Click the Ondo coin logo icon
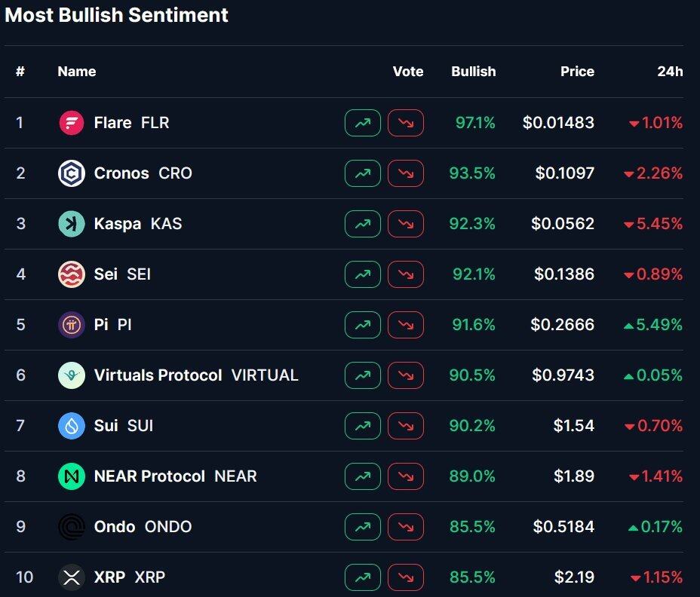The width and height of the screenshot is (700, 597). pos(72,527)
